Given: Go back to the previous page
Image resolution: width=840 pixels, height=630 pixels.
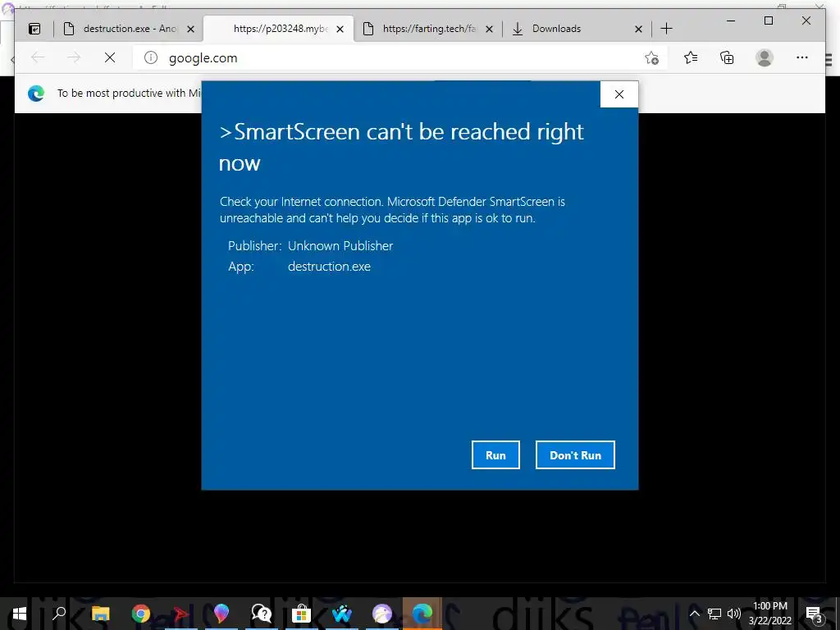Looking at the screenshot, I should [38, 57].
